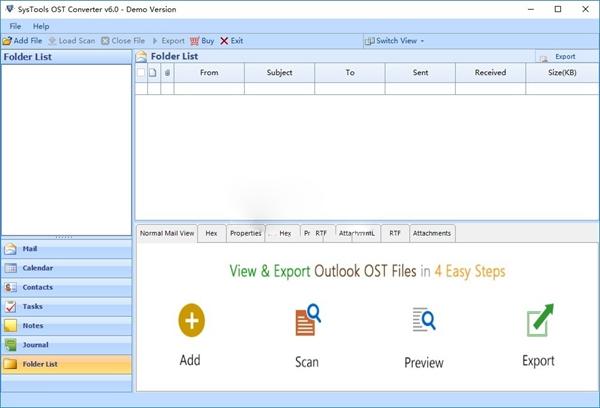
Task: Switch to the Normal Mail View tab
Action: [167, 233]
